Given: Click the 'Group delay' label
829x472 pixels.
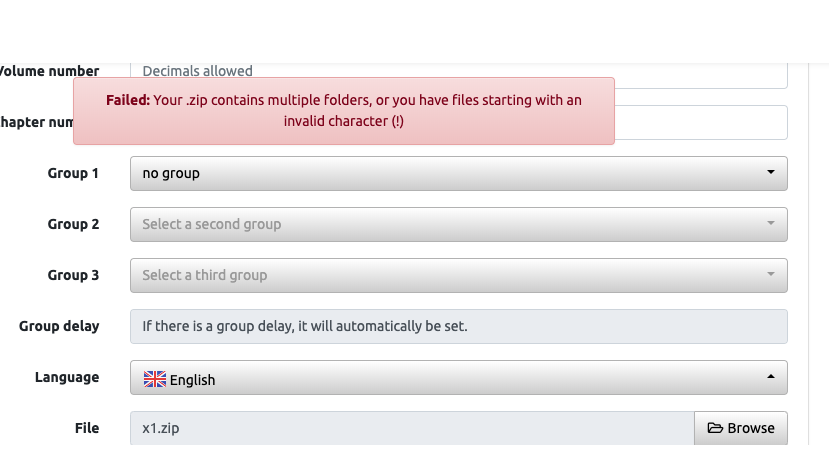Looking at the screenshot, I should [59, 326].
